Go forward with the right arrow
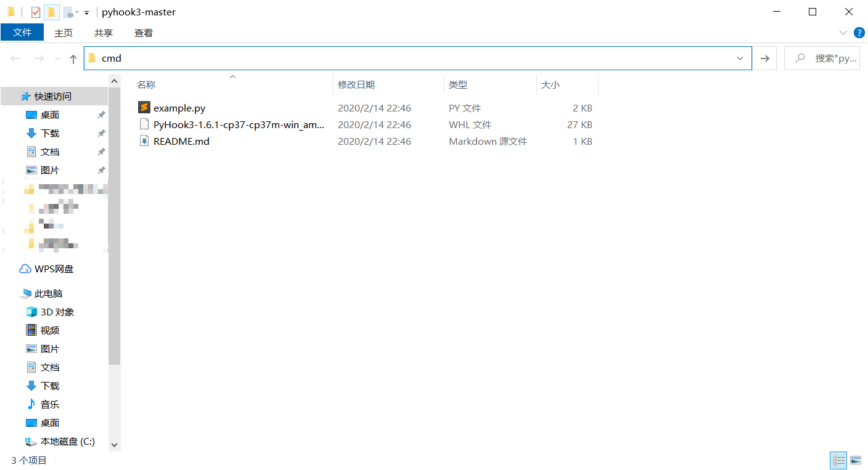 point(38,59)
